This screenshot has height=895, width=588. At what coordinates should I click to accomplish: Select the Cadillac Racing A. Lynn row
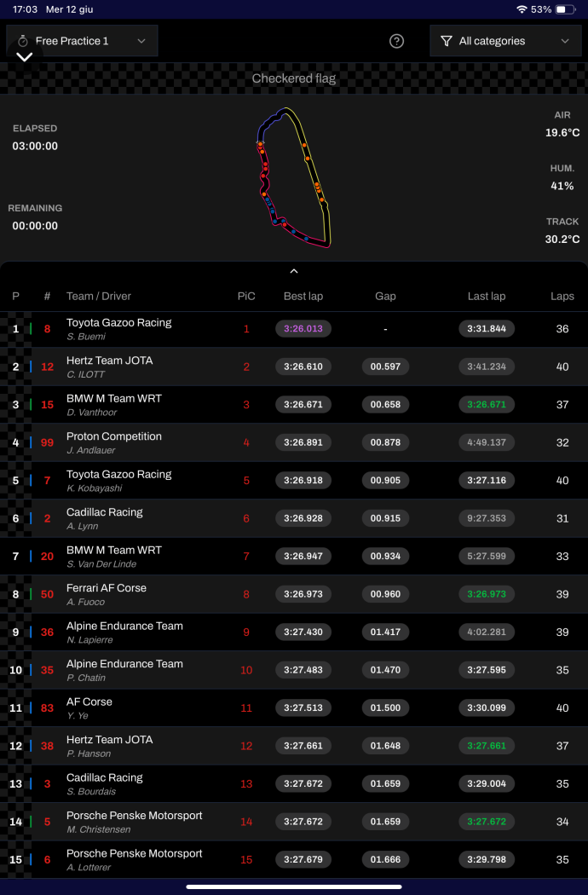tap(294, 518)
